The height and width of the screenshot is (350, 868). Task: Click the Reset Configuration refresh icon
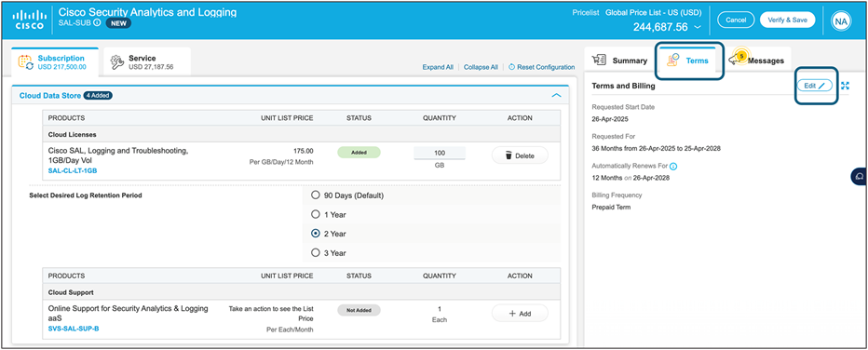(511, 67)
